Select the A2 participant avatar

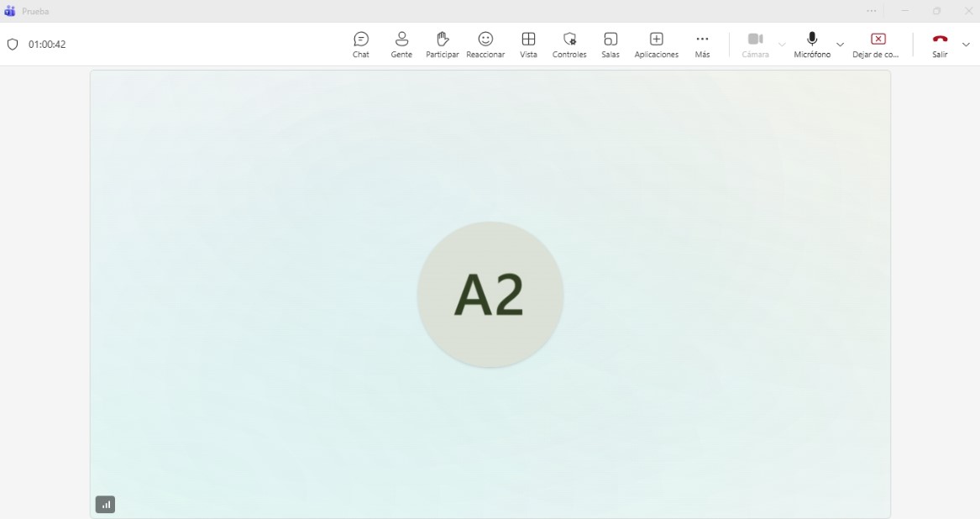tap(490, 295)
